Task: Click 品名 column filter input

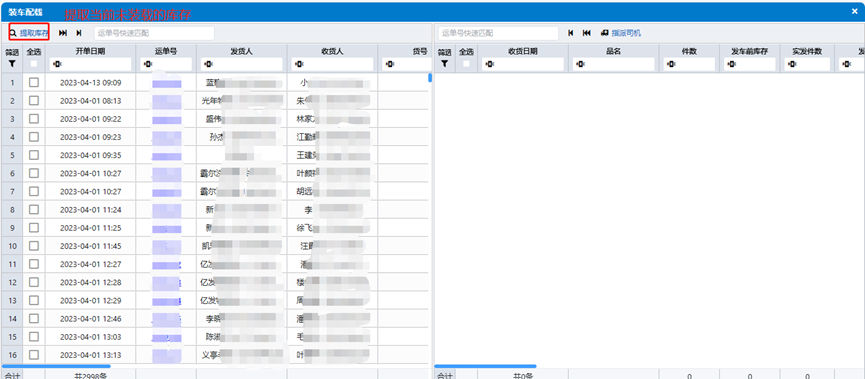Action: [x=613, y=64]
